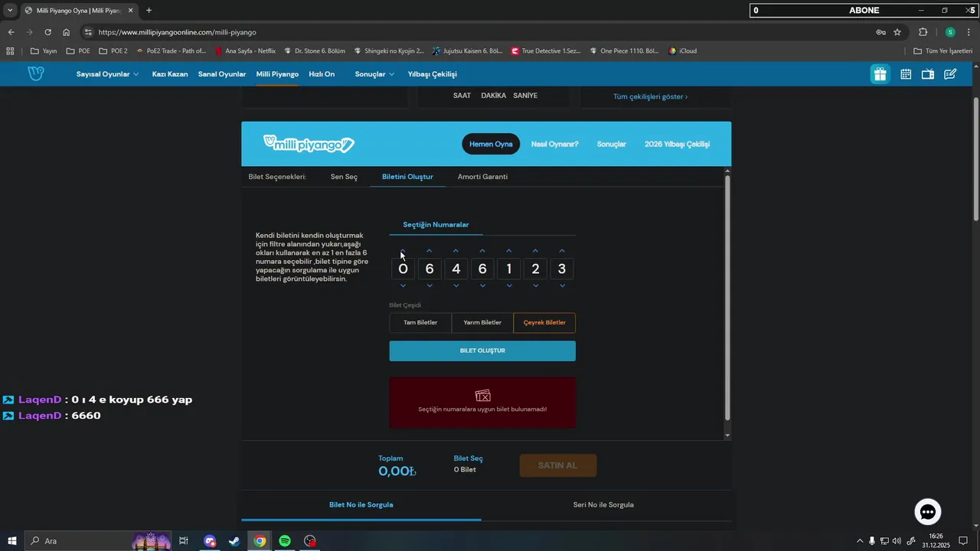This screenshot has height=551, width=980.
Task: Open the Windows notification center
Action: tap(963, 541)
